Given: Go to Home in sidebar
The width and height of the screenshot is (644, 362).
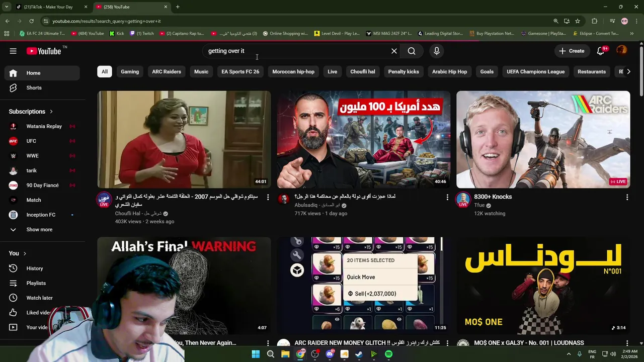Looking at the screenshot, I should pos(42,73).
